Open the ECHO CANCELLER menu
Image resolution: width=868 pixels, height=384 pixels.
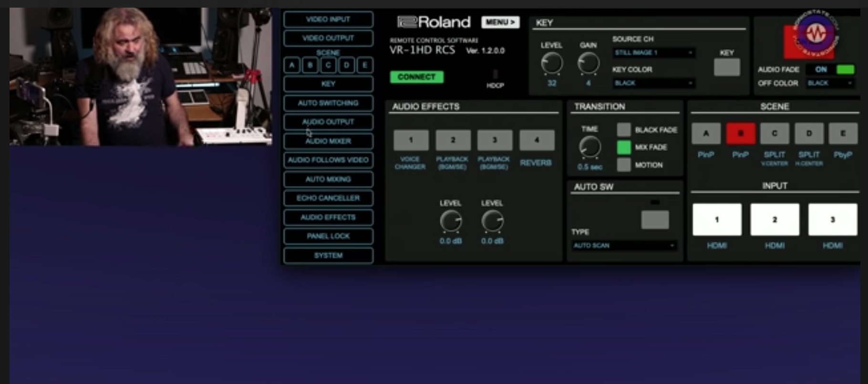(x=328, y=198)
